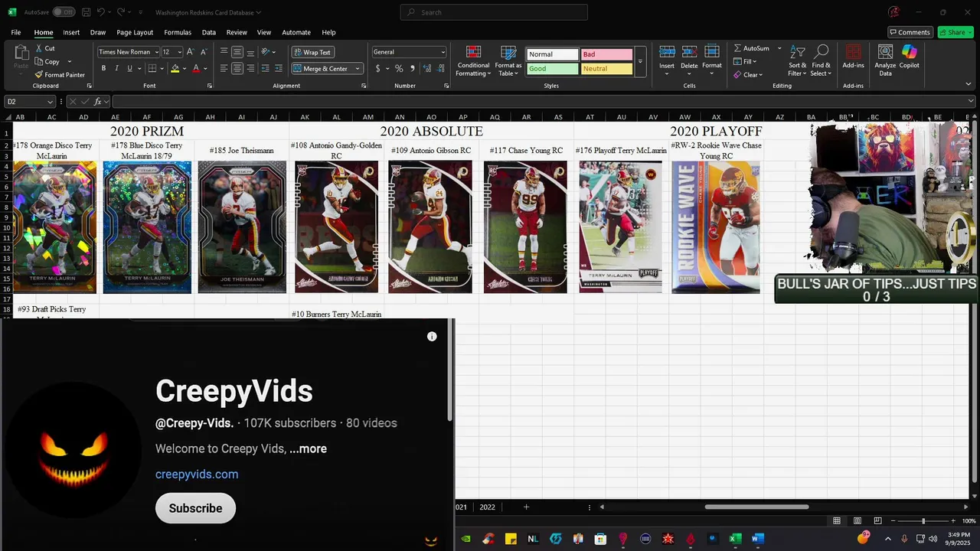Switch to the Data ribbon tab
980x551 pixels.
pyautogui.click(x=208, y=32)
